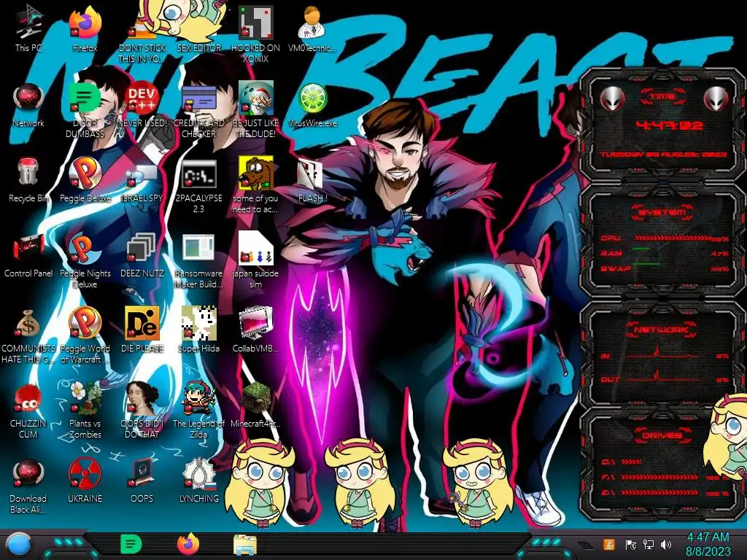The image size is (747, 560).
Task: Open Ransomware Maker Build shortcut
Action: coord(198,260)
